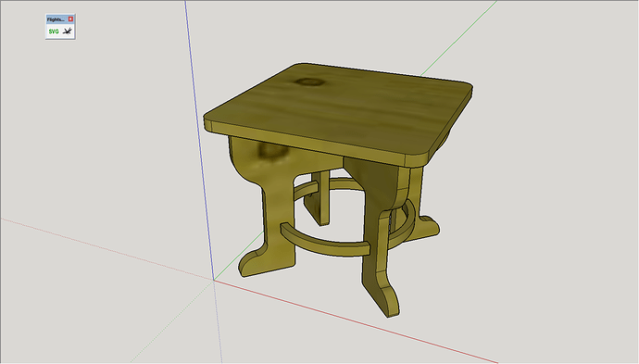639x364 pixels.
Task: Click the axes origin point
Action: click(x=214, y=280)
